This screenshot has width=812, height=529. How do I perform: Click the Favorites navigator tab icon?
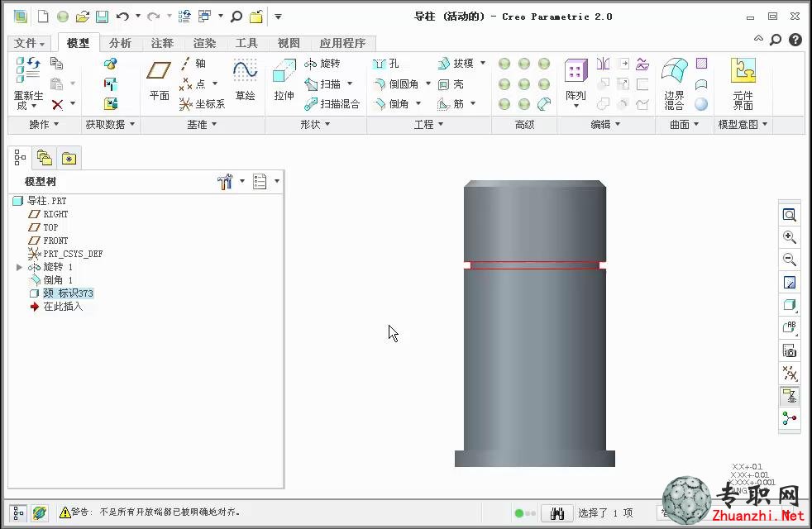point(69,159)
